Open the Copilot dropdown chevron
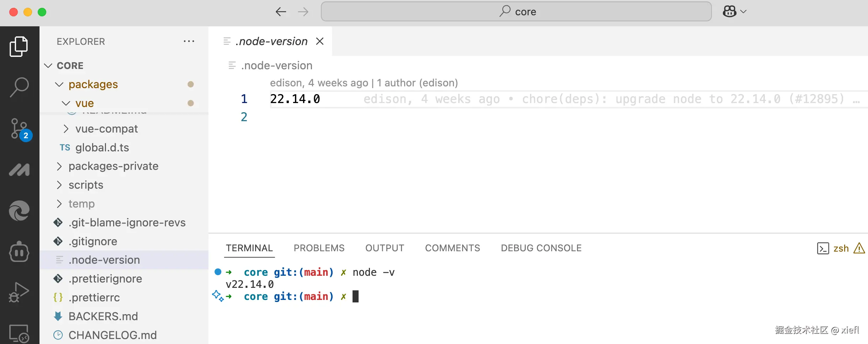Image resolution: width=868 pixels, height=344 pixels. (x=743, y=12)
